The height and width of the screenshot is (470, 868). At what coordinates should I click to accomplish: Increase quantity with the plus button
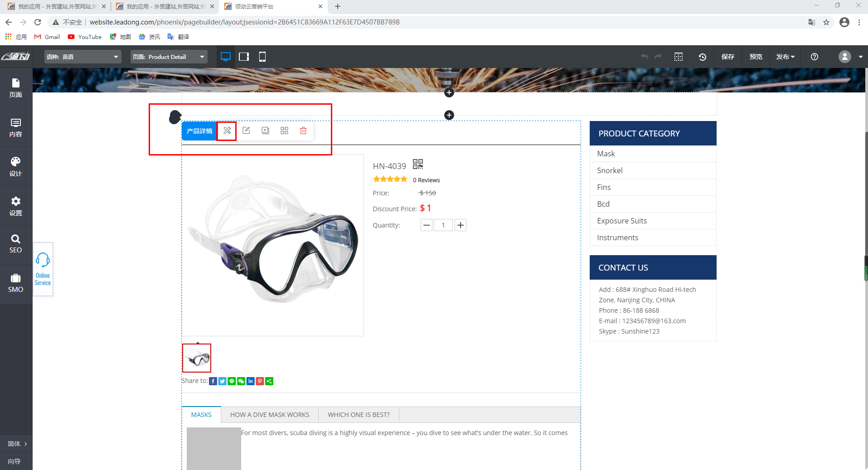click(461, 225)
